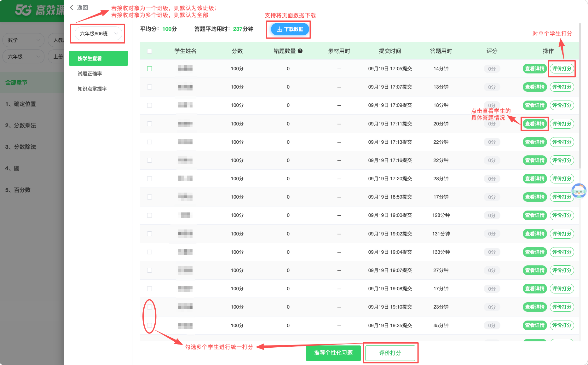Toggle the select-all checkbox in table header

(150, 51)
